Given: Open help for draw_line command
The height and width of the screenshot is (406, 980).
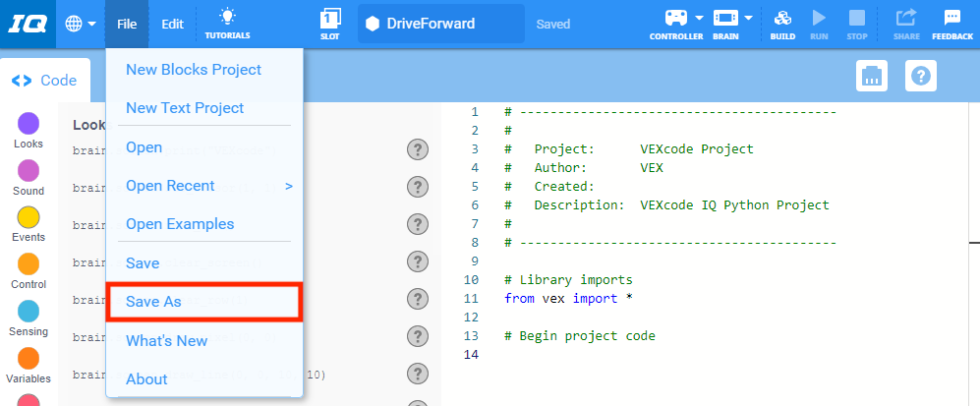Looking at the screenshot, I should (x=418, y=375).
